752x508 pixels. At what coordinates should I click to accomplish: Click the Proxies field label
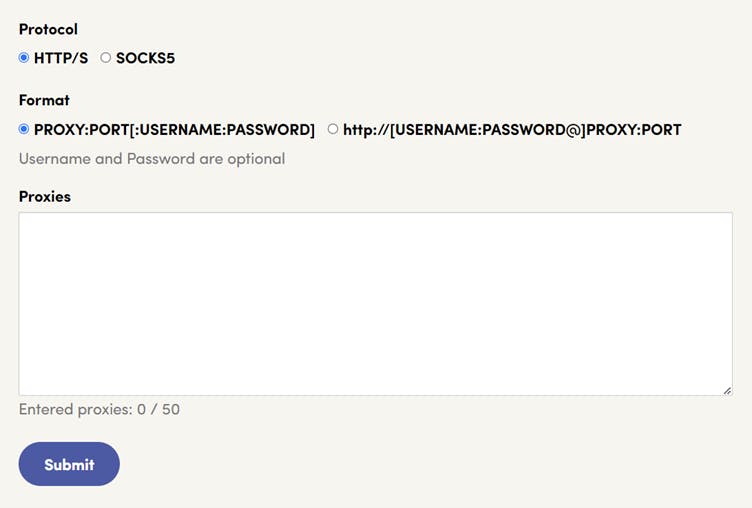(x=45, y=196)
